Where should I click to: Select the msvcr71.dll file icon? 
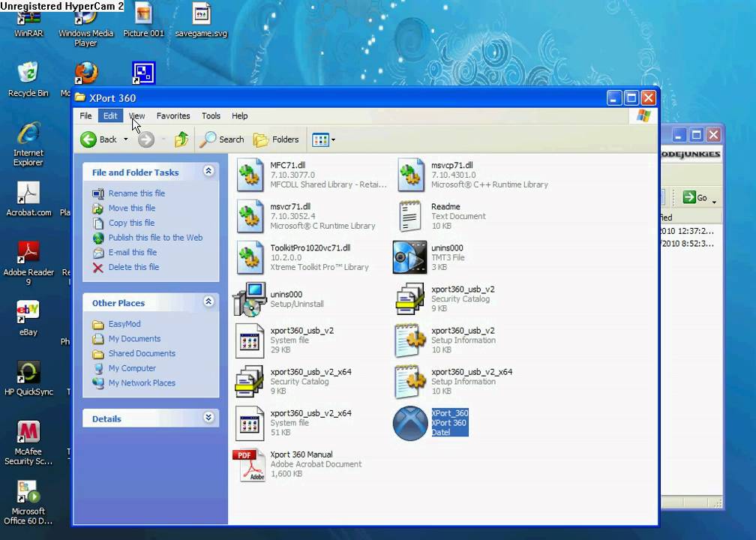coord(250,217)
